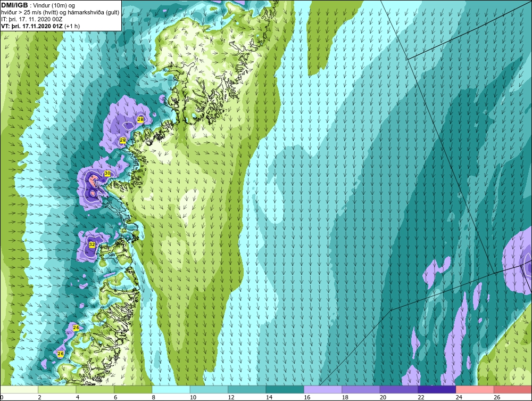This screenshot has height=401, width=532.
Task: Select the 22–24 m/s dark indigo swatch
Action: pos(437,389)
